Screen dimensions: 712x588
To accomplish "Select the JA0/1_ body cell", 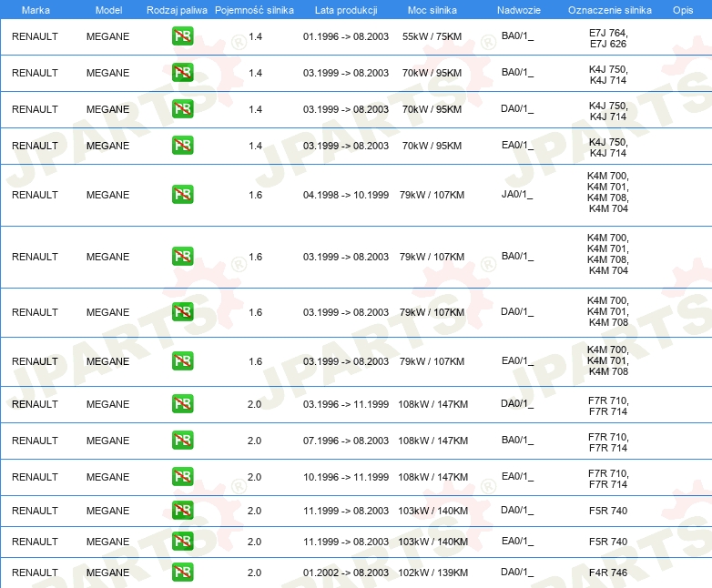I will [517, 195].
